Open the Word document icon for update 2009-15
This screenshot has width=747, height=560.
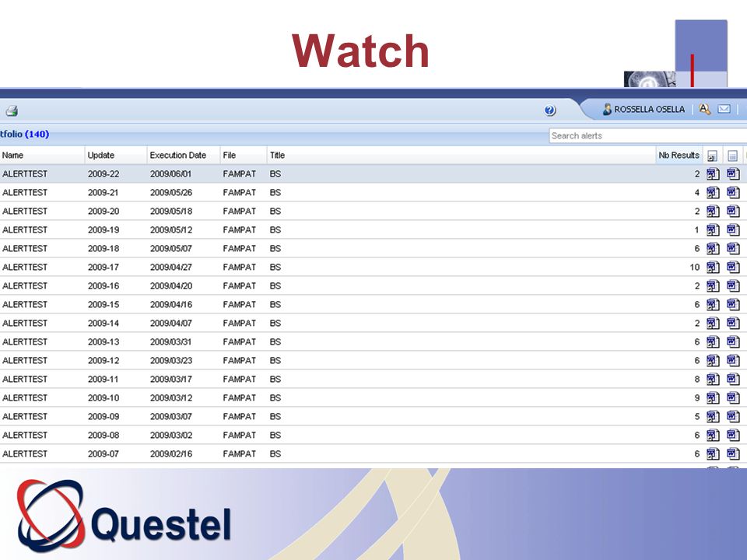point(733,304)
